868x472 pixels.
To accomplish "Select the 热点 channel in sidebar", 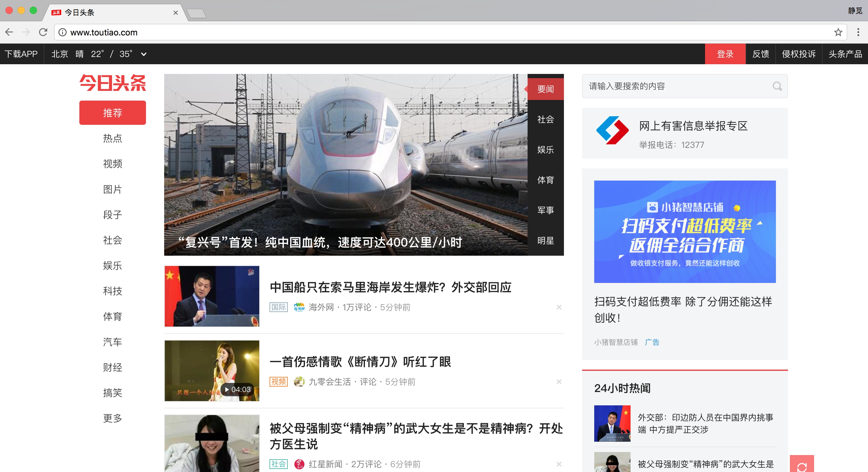I will [113, 138].
